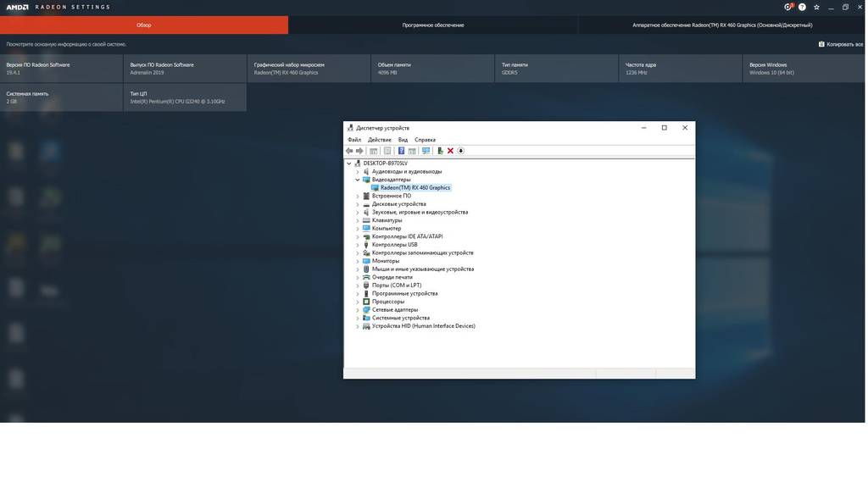
Task: Select Мыши и иные указывающие устройства row
Action: [x=422, y=269]
